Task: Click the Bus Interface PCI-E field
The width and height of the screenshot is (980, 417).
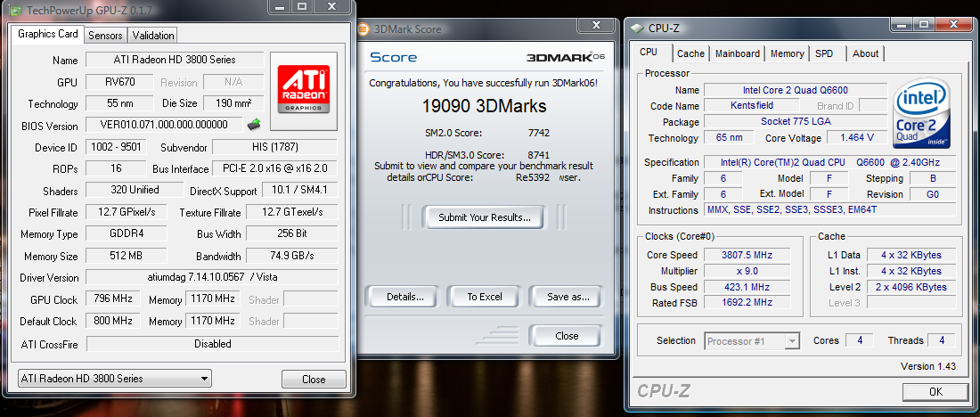Action: pyautogui.click(x=275, y=168)
